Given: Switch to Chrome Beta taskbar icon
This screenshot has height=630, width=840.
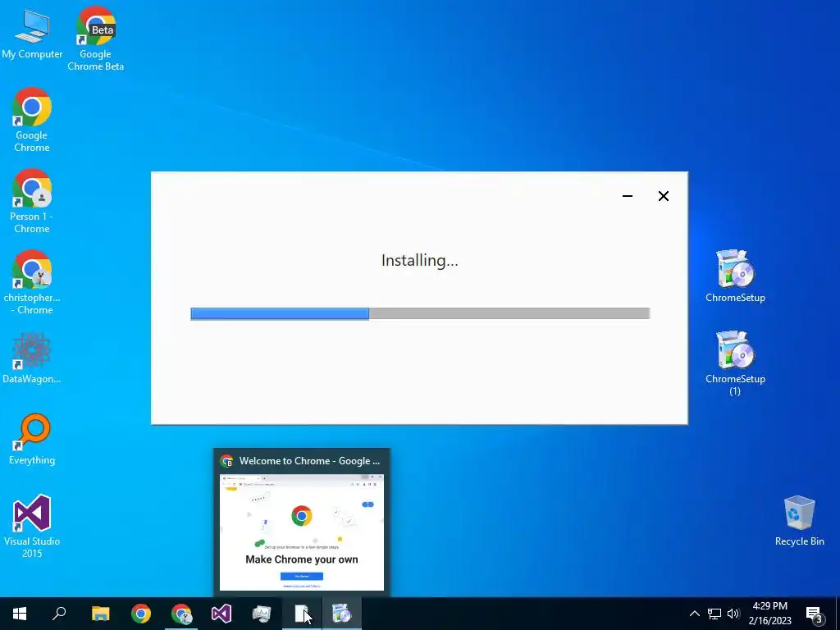Looking at the screenshot, I should (181, 614).
